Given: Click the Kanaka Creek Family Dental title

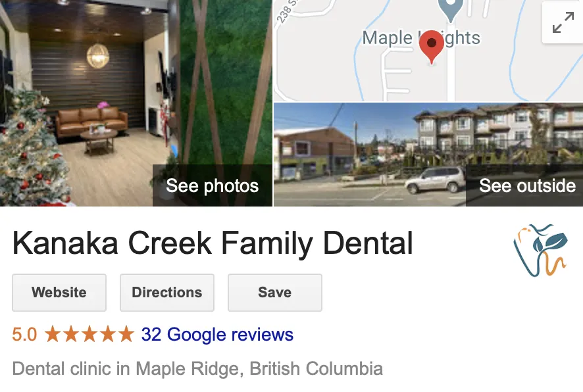Looking at the screenshot, I should tap(213, 243).
